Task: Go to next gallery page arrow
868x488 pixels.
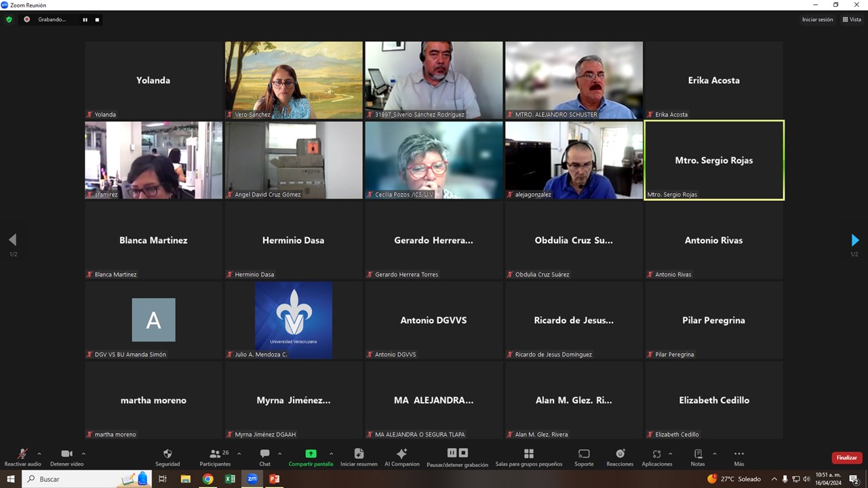Action: (854, 240)
